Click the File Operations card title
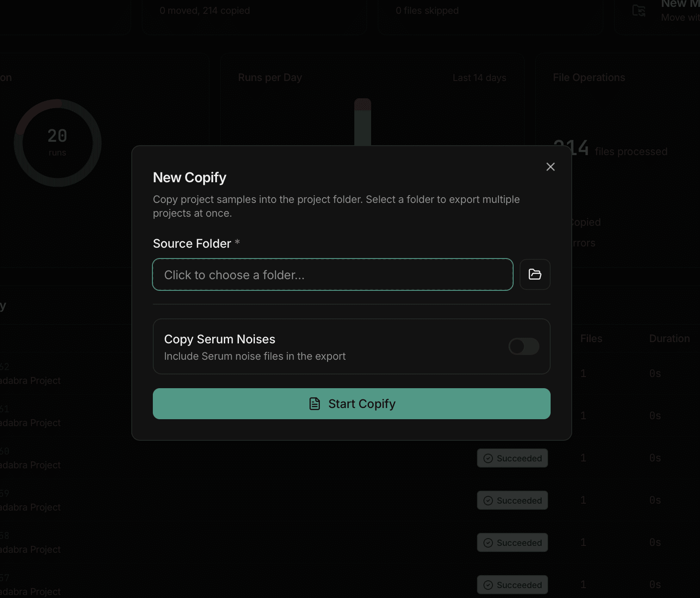 (x=589, y=78)
